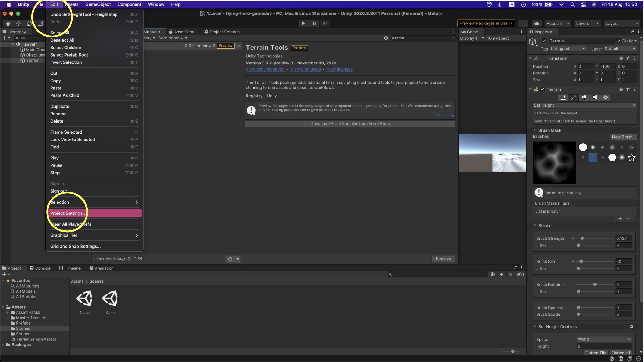The width and height of the screenshot is (644, 362).
Task: Open the Layer Default dropdown
Action: click(x=620, y=49)
